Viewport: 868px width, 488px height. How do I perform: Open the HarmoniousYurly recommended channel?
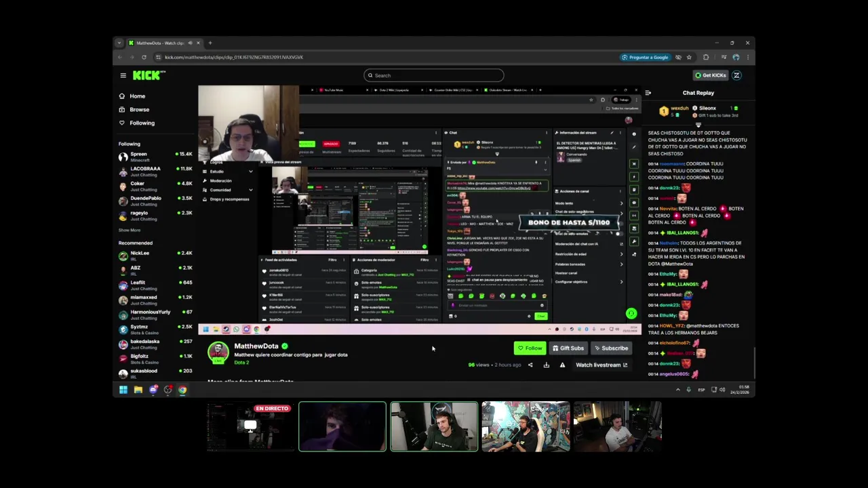click(x=155, y=314)
